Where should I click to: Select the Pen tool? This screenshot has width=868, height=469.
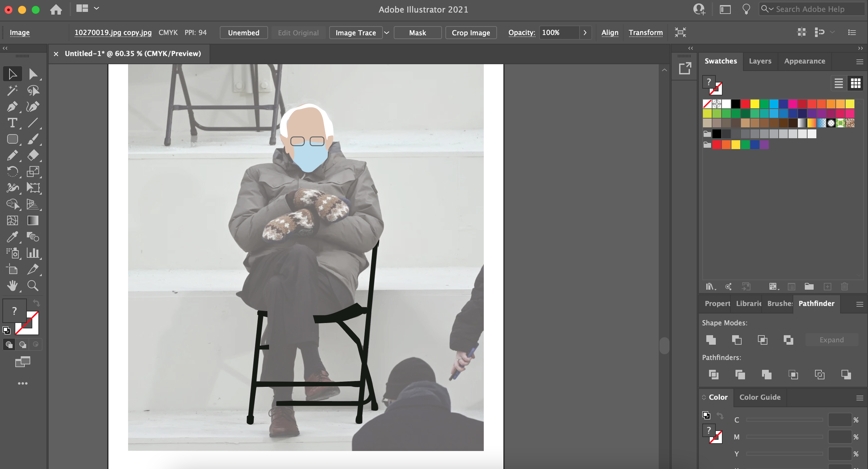point(12,107)
